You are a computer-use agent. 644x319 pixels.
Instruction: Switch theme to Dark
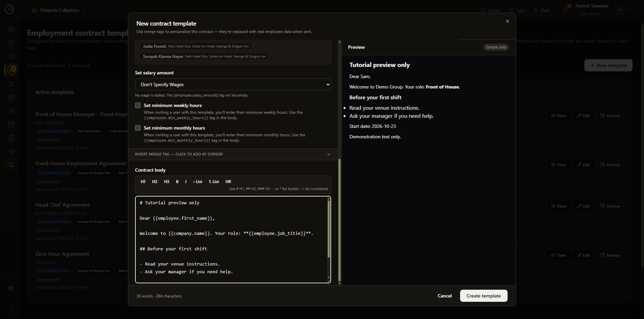tap(542, 10)
